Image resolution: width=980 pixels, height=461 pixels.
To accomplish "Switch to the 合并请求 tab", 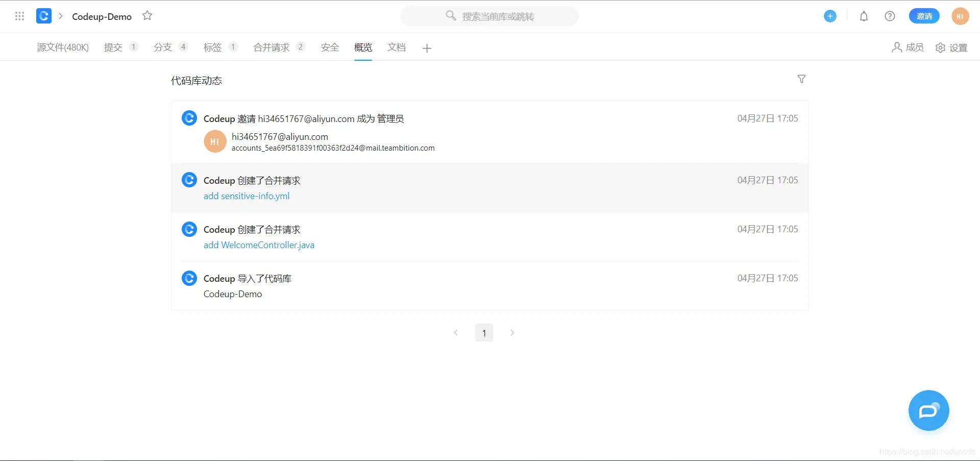I will click(x=272, y=47).
